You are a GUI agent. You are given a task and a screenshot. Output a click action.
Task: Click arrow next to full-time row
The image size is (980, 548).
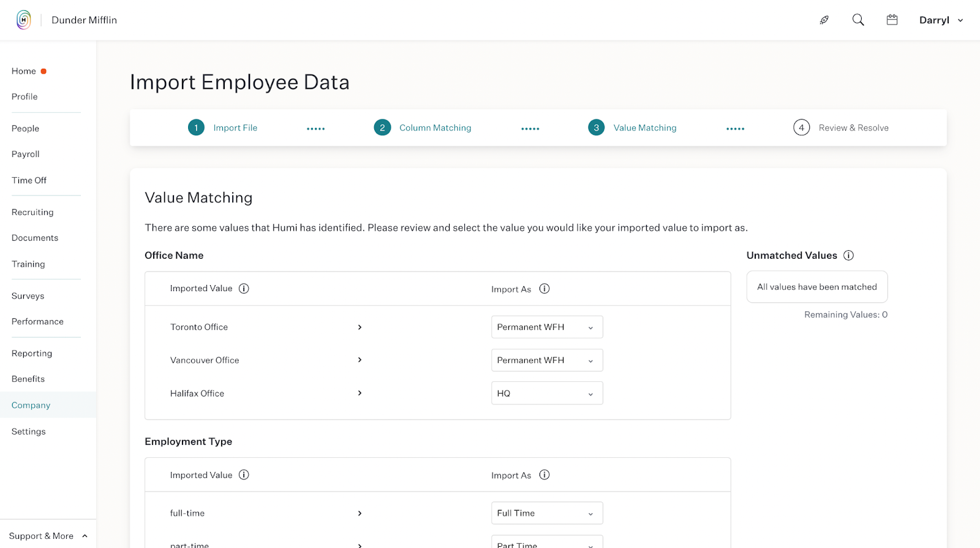pyautogui.click(x=360, y=514)
